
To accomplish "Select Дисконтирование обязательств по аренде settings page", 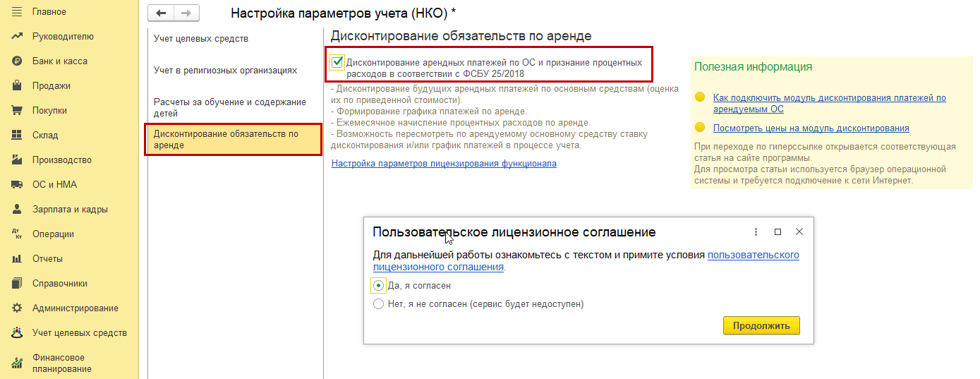I will pyautogui.click(x=234, y=139).
